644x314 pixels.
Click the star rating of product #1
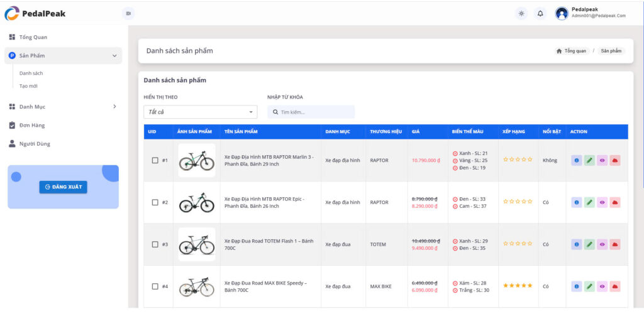click(518, 160)
